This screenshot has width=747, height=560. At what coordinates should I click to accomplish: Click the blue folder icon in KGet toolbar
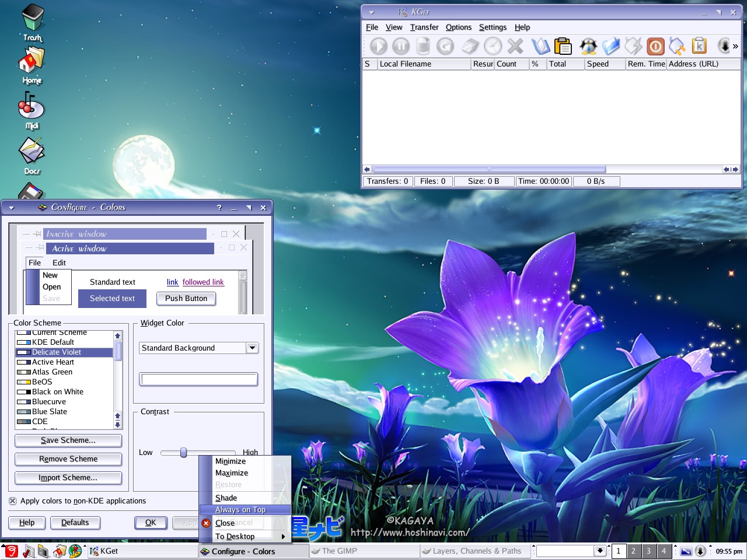point(610,46)
